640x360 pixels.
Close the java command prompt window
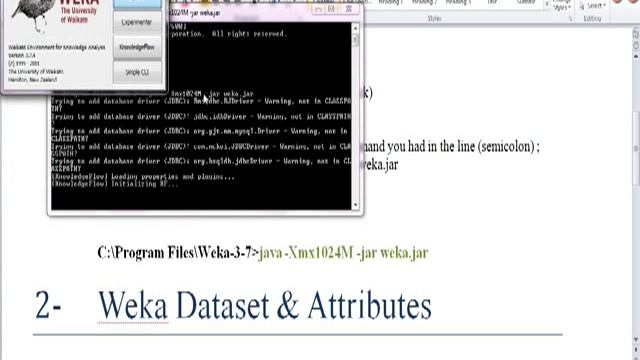(349, 9)
